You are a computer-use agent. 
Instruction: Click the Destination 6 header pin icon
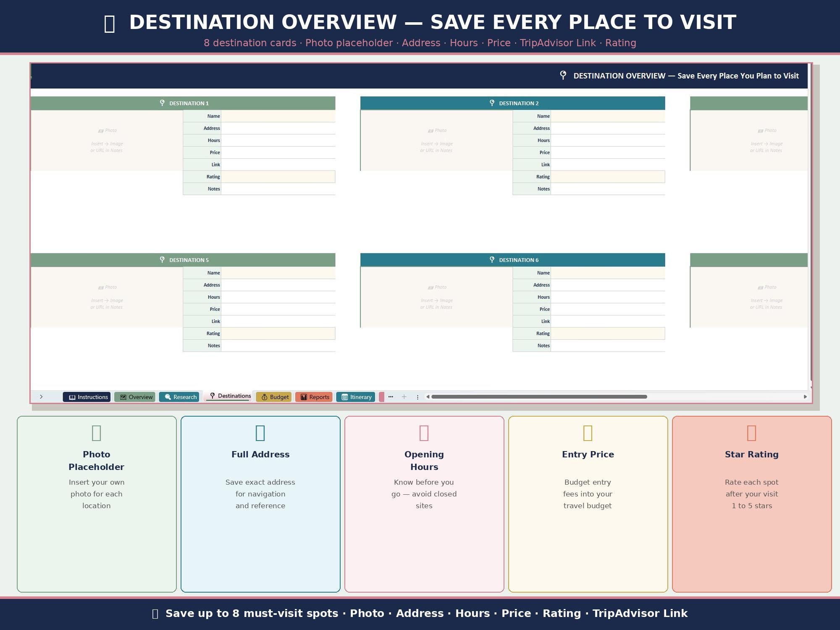tap(492, 260)
